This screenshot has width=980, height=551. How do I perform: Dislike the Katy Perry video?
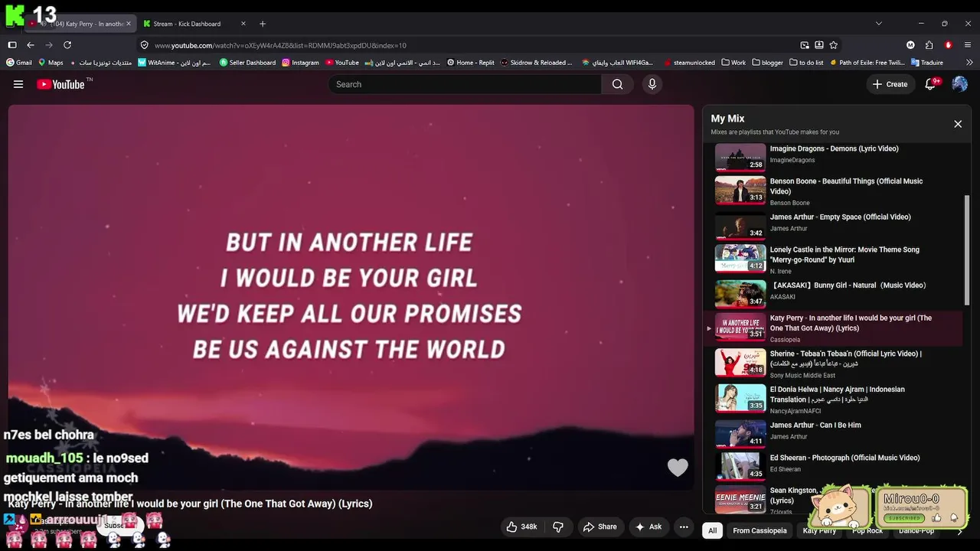pos(558,527)
